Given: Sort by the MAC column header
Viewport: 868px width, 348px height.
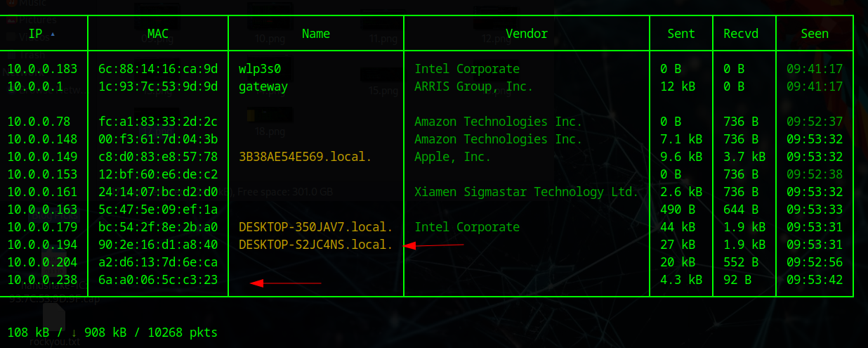Looking at the screenshot, I should point(158,34).
